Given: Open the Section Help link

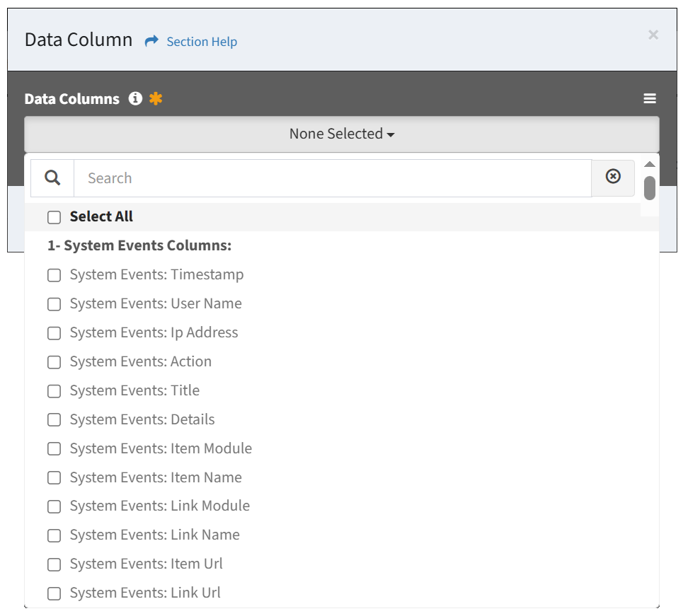Looking at the screenshot, I should [x=202, y=42].
